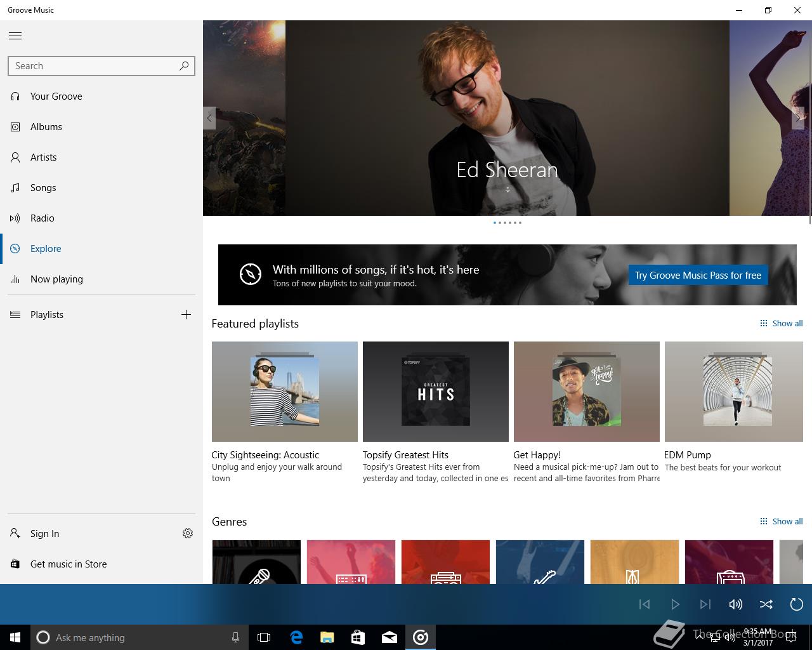Open File Explorer from taskbar
The height and width of the screenshot is (650, 812).
[x=327, y=637]
